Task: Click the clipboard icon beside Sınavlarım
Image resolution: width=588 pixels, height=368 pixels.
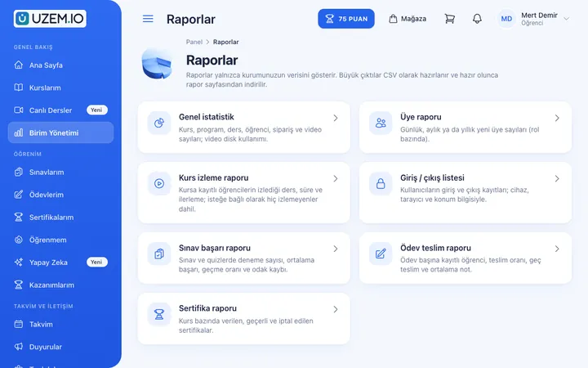Action: pos(18,172)
